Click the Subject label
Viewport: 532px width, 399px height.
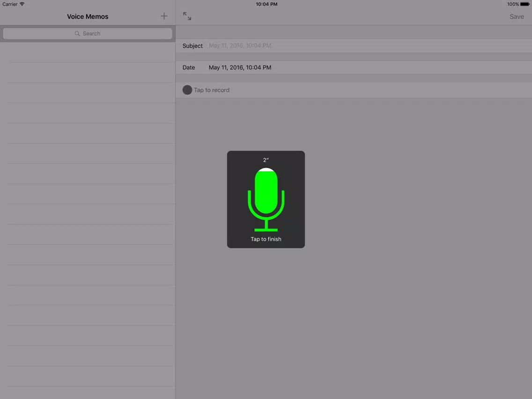coord(192,46)
